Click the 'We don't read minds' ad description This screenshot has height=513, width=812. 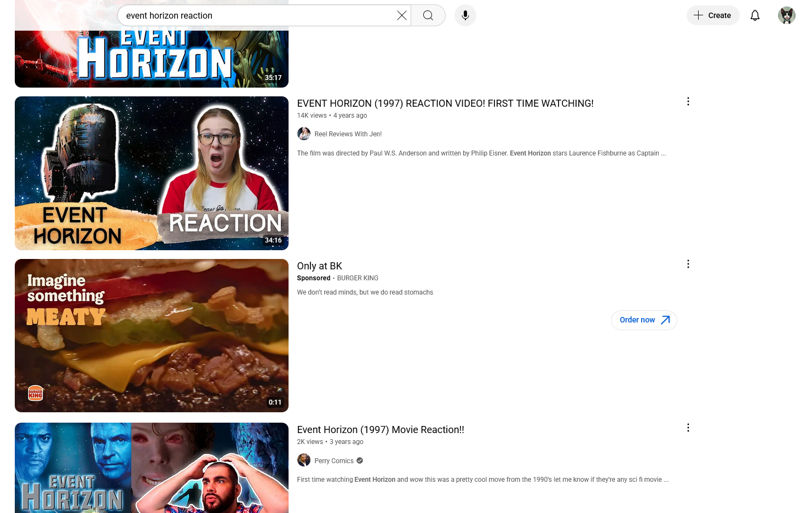[365, 292]
